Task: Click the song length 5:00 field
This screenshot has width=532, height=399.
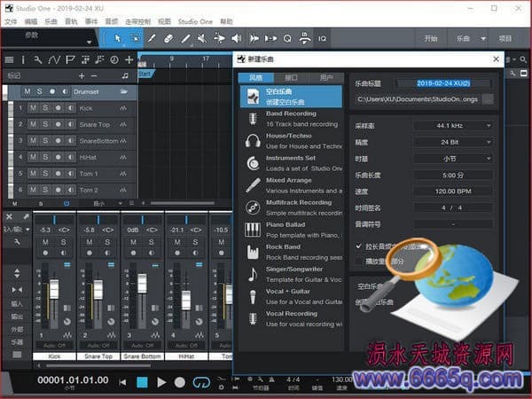Action: [x=453, y=175]
